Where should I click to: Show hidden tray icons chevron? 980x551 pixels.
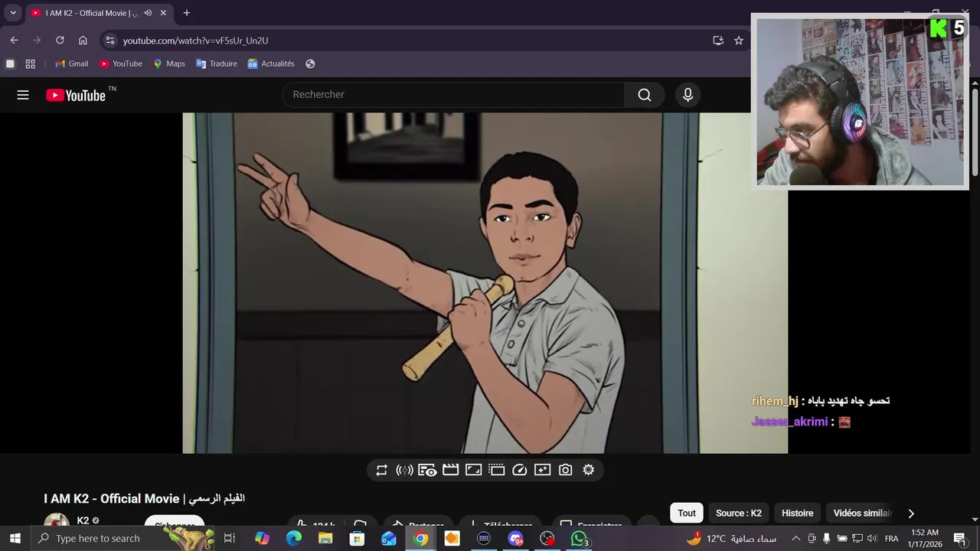[x=795, y=539]
